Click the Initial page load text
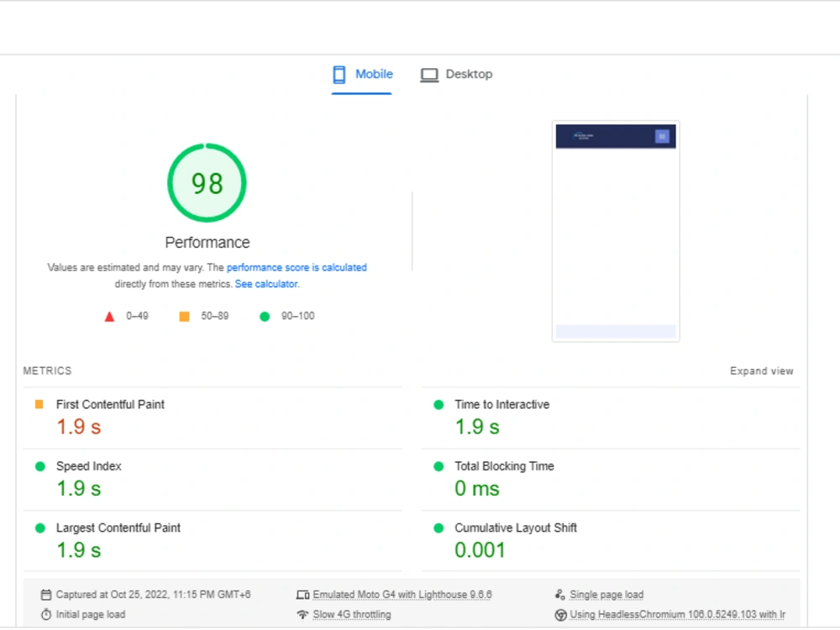The width and height of the screenshot is (840, 630). pos(91,615)
